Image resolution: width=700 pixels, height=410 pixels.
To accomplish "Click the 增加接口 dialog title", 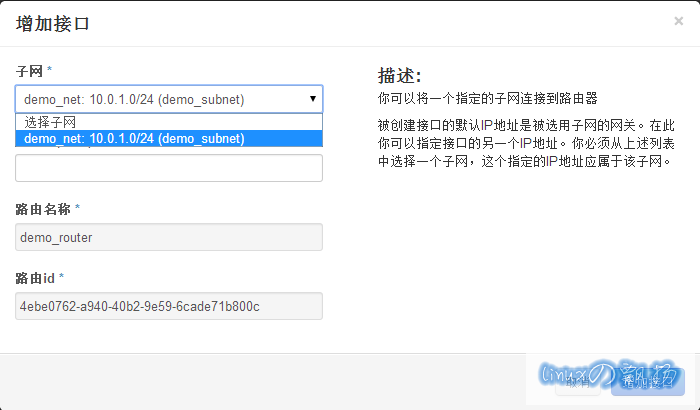I will click(52, 24).
